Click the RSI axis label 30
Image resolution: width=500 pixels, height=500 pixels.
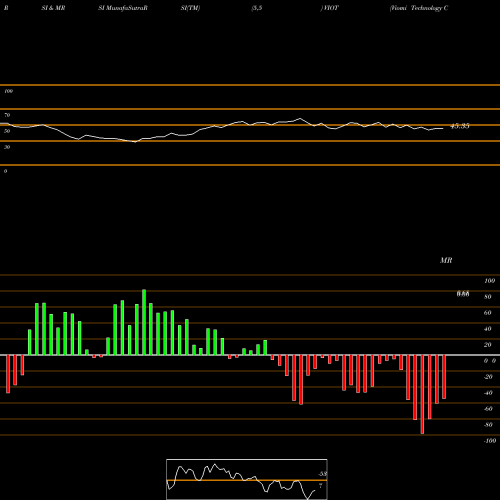click(x=7, y=147)
